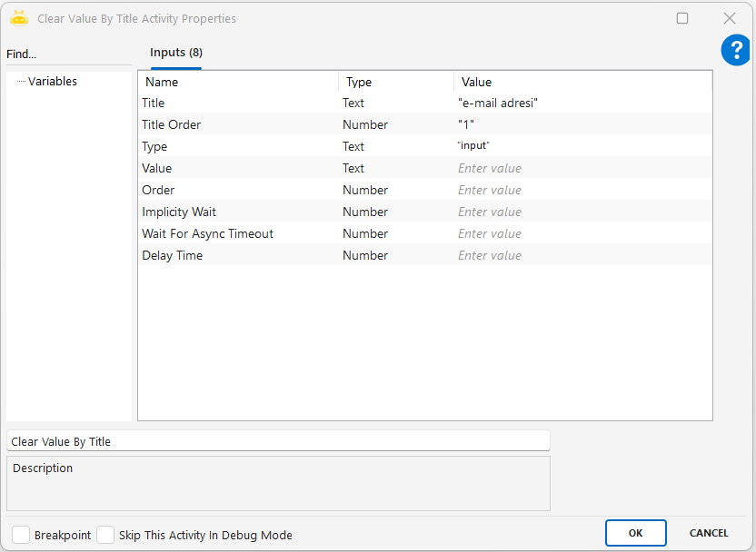
Task: Edit the Title Order value field
Action: point(582,125)
